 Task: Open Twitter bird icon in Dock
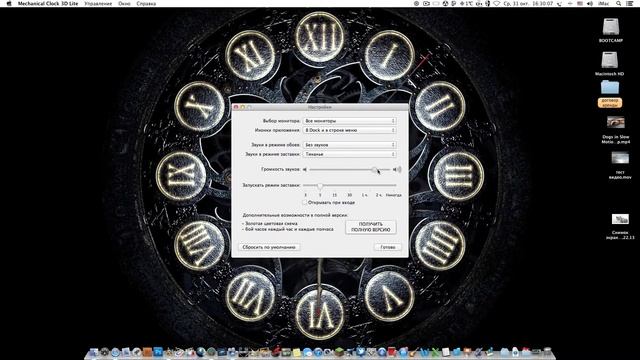point(360,352)
